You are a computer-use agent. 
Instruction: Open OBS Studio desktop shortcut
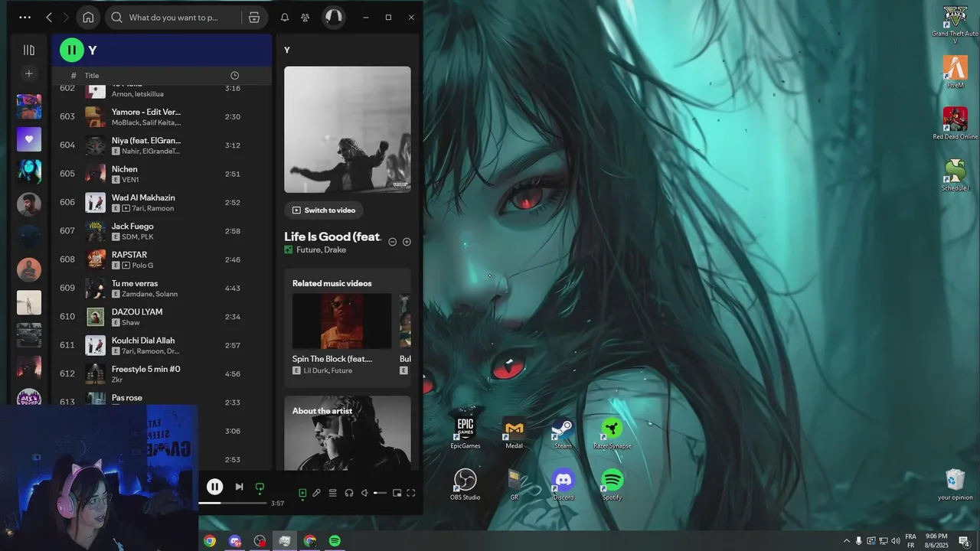(465, 484)
